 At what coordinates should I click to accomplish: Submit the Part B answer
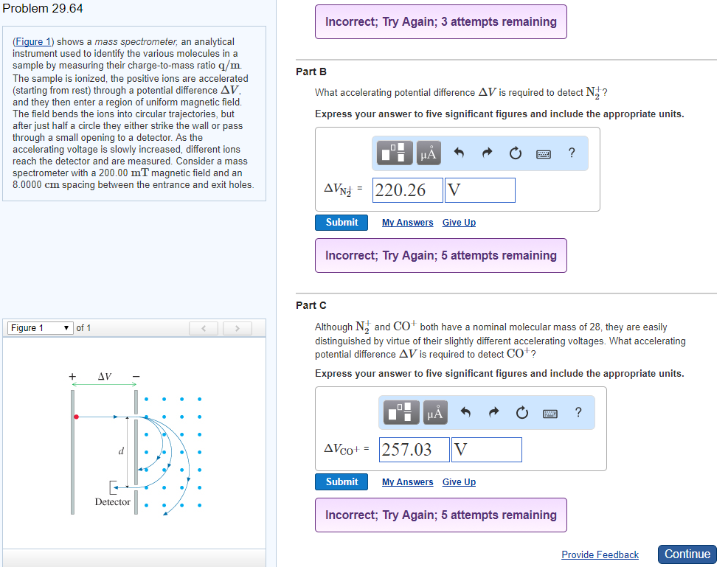click(341, 222)
